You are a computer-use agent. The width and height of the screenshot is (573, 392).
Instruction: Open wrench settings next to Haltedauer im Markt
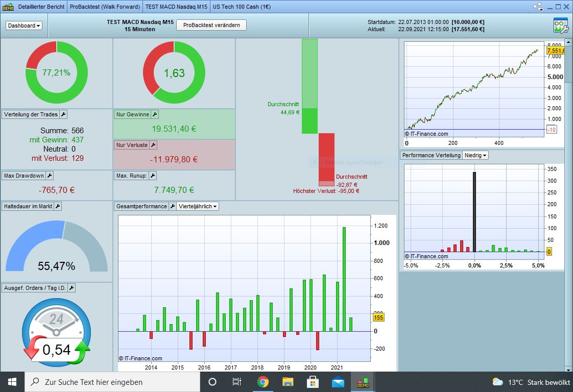[x=58, y=206]
